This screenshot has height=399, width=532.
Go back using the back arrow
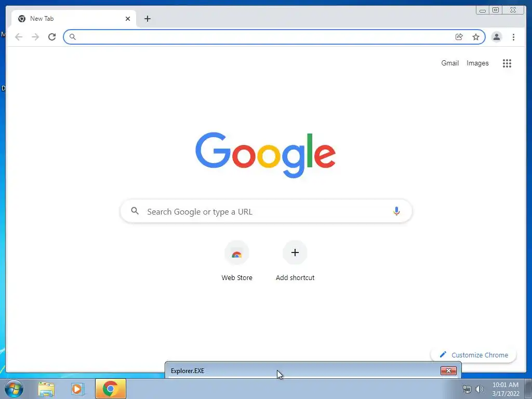coord(19,37)
